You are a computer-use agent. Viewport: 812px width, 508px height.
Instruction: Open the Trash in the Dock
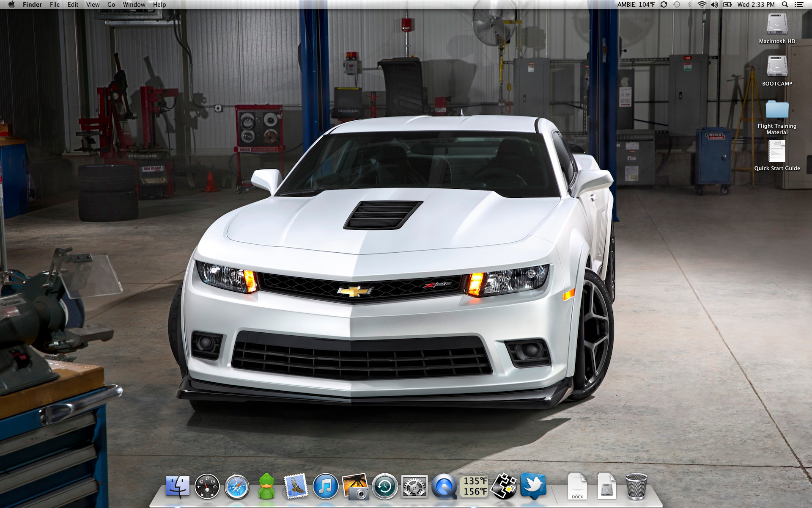pos(636,486)
